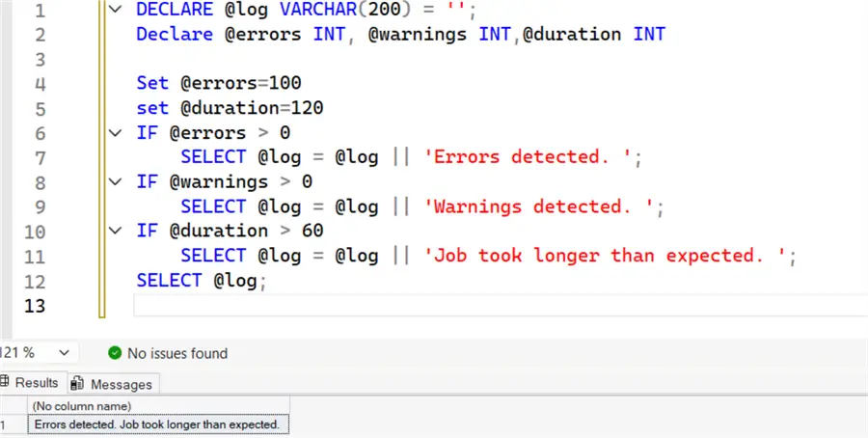Click the Messages tab icon
The image size is (868, 438).
77,383
